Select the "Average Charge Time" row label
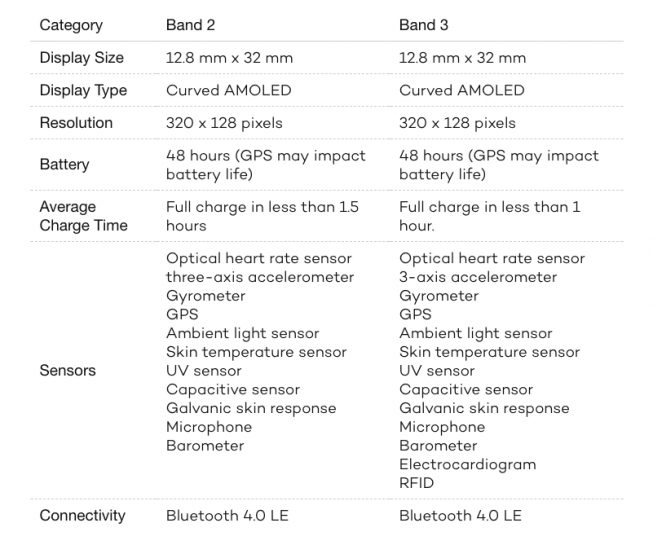The image size is (653, 545). point(83,216)
